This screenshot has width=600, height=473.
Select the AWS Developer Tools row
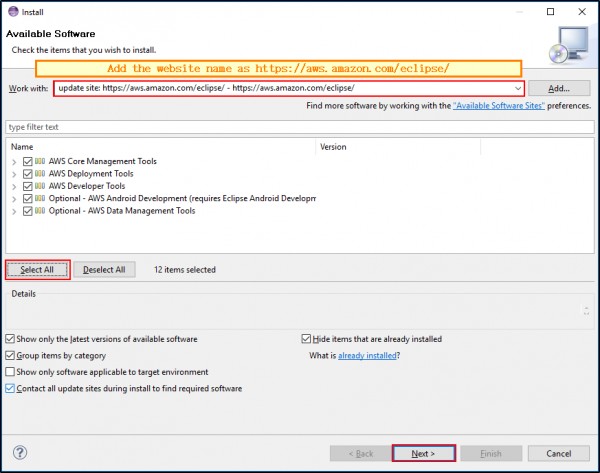(87, 186)
